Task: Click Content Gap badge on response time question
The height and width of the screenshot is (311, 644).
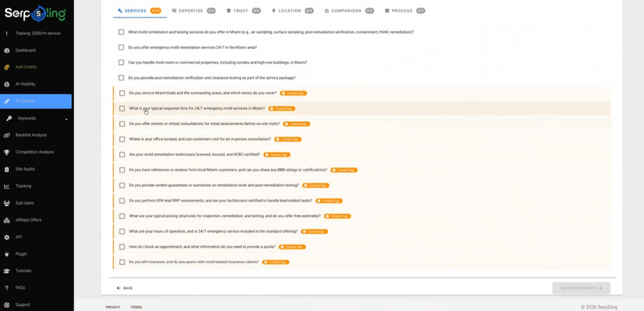Action: point(281,108)
